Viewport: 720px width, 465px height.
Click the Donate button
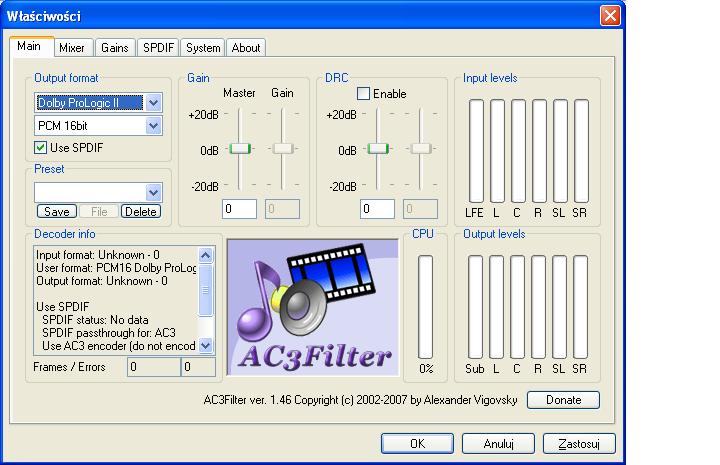point(563,400)
